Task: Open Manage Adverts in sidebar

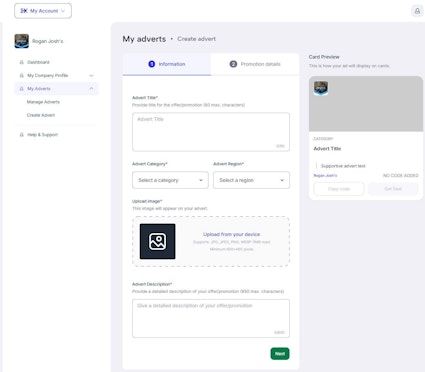Action: click(43, 102)
